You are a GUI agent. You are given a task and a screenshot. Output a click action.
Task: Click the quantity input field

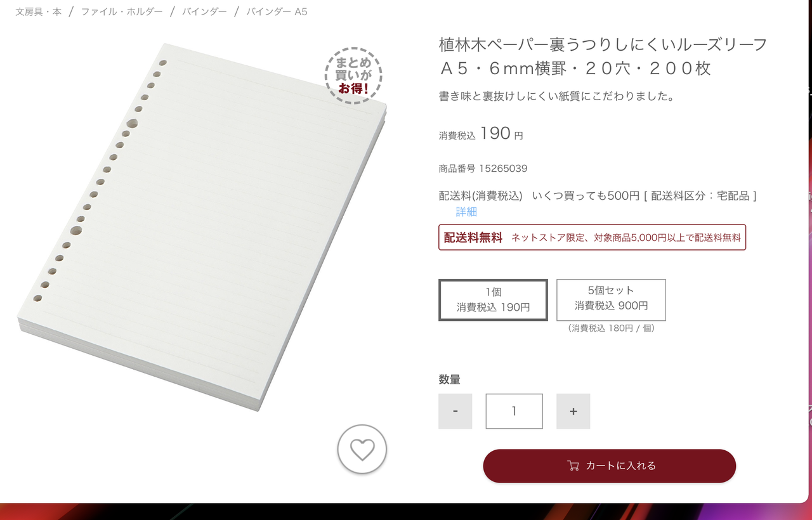pos(514,411)
